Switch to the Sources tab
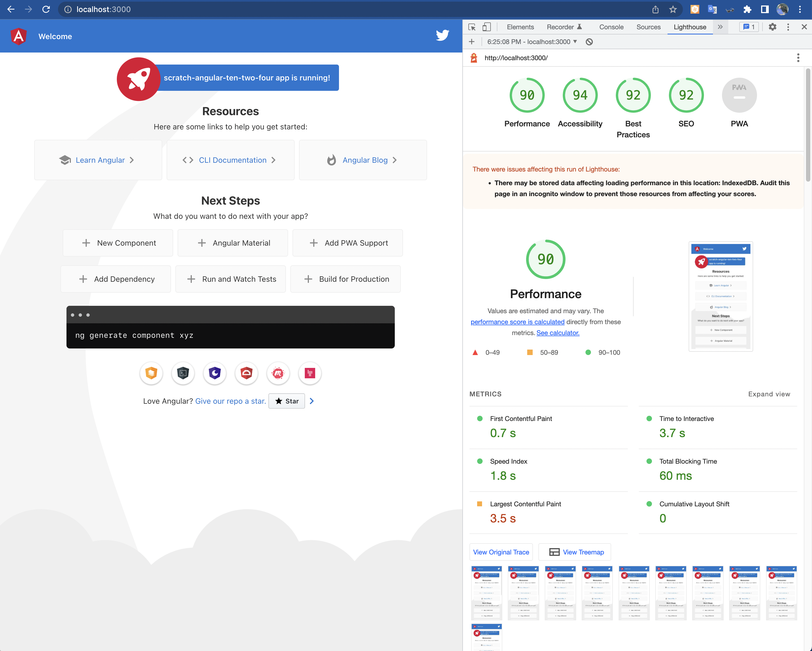Screen dimensions: 812x651 648,27
